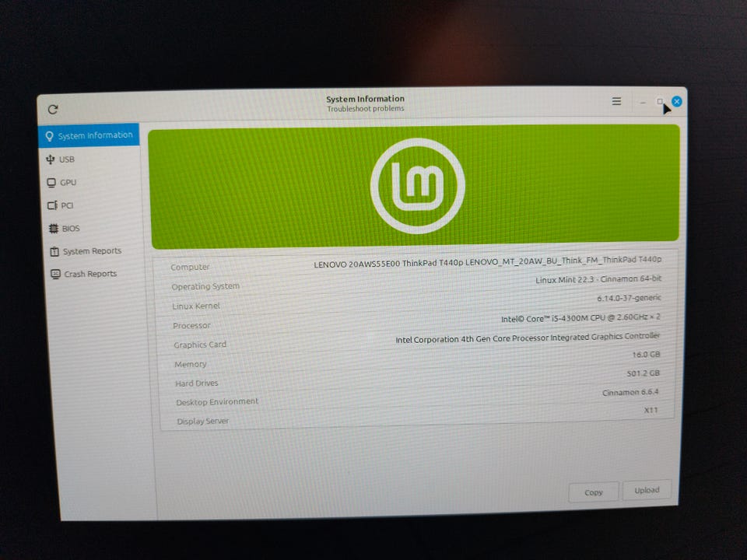The height and width of the screenshot is (560, 747).
Task: Click the "Computer" row label
Action: click(x=190, y=267)
